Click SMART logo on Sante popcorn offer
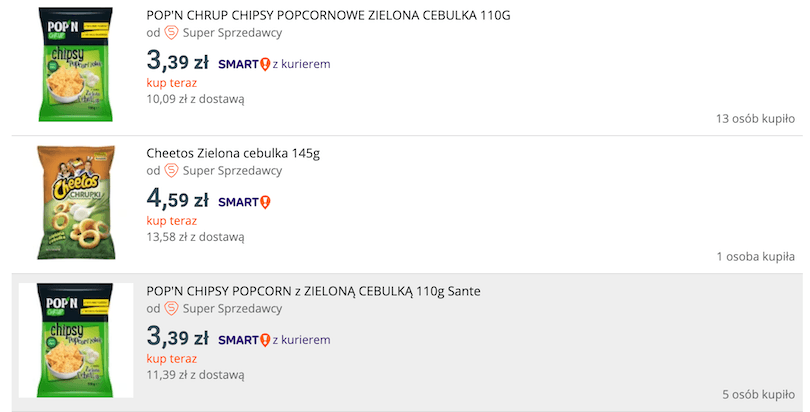This screenshot has width=810, height=412. point(244,340)
